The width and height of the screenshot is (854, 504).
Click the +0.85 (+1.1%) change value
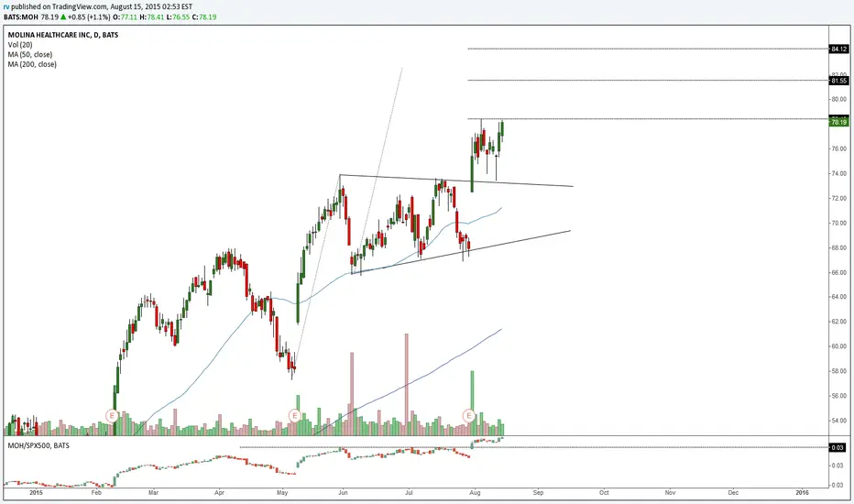[88, 16]
